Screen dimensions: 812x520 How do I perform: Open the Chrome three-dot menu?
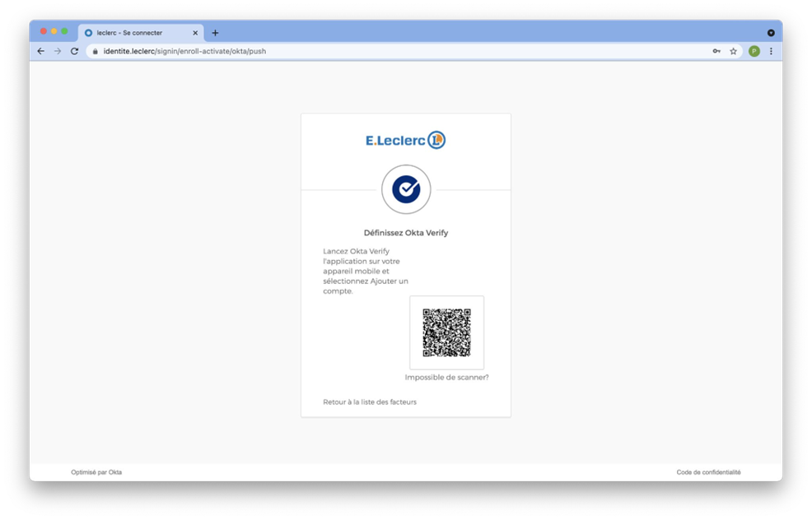coord(771,51)
